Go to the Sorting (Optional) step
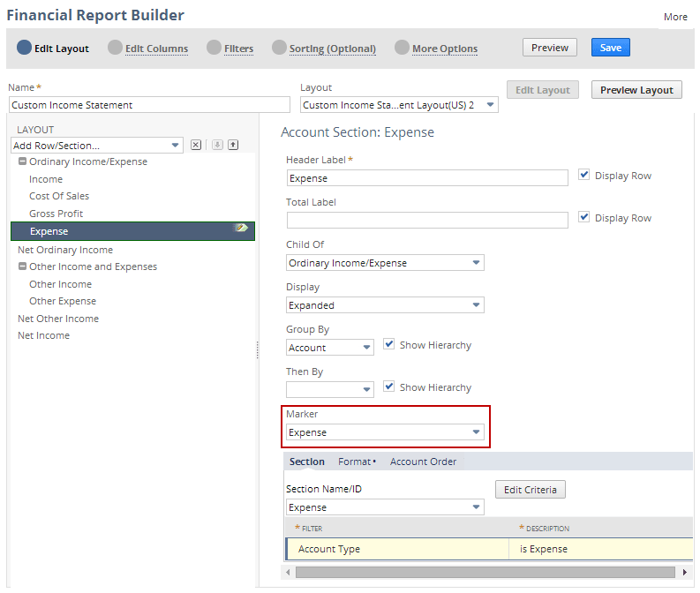Viewport: 700px width, 593px height. pos(332,49)
